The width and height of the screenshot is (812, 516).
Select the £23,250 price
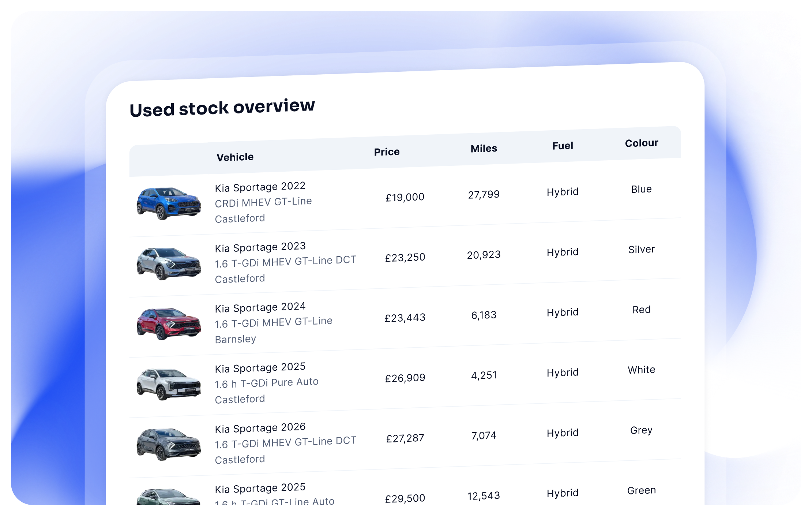405,258
